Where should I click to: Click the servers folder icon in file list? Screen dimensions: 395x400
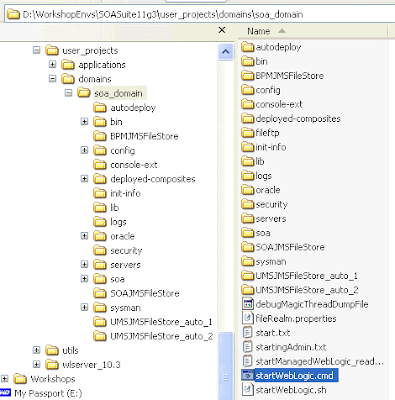(x=248, y=218)
